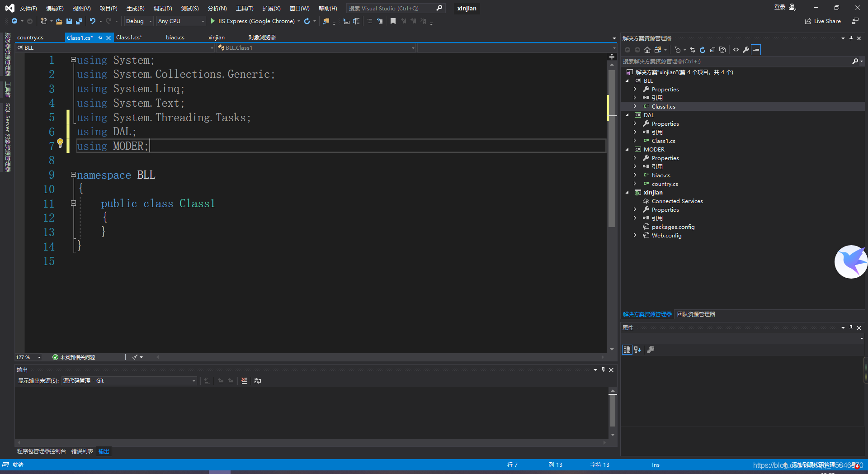This screenshot has height=474, width=868.
Task: Click the Show All Files icon
Action: point(722,50)
